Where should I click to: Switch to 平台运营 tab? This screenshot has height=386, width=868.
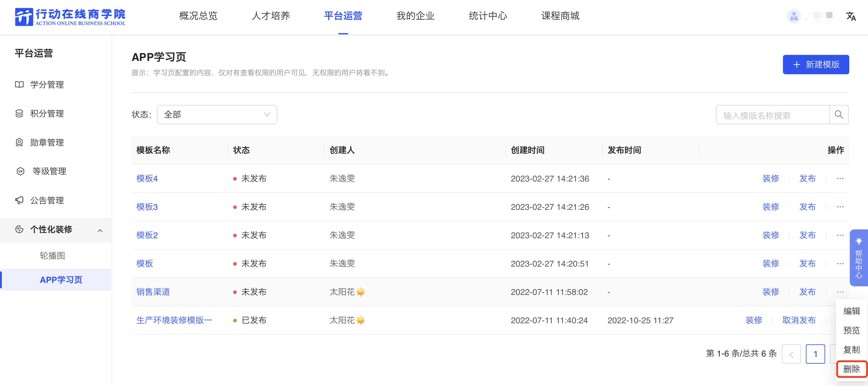[343, 16]
